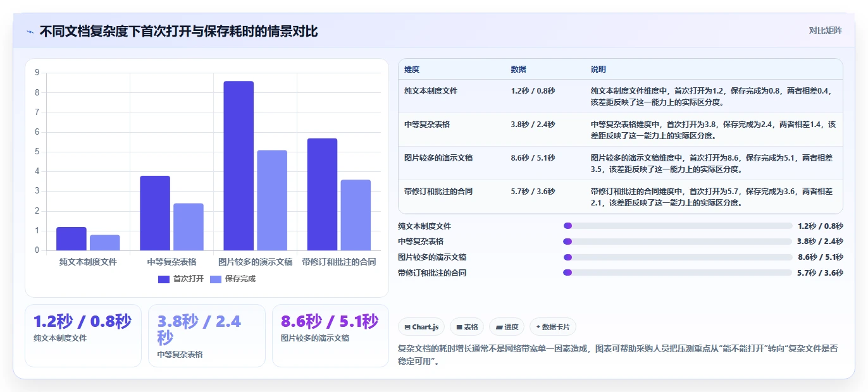Image resolution: width=868 pixels, height=392 pixels.
Task: Toggle the 保存完成 legend color swatch
Action: pyautogui.click(x=216, y=279)
